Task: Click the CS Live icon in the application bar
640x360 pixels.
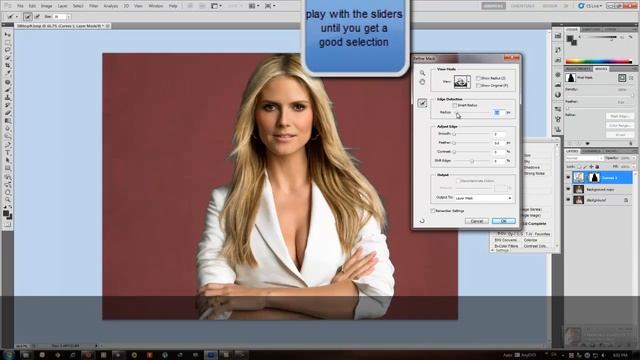Action: 581,6
